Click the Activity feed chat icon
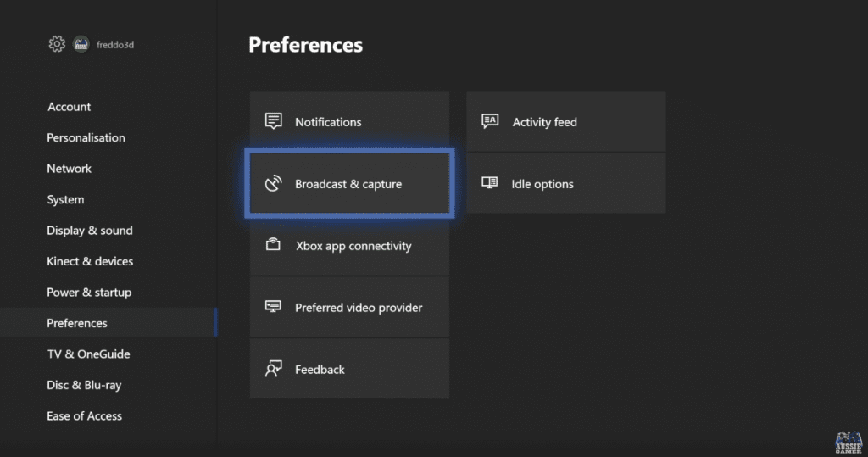This screenshot has height=457, width=868. click(490, 120)
